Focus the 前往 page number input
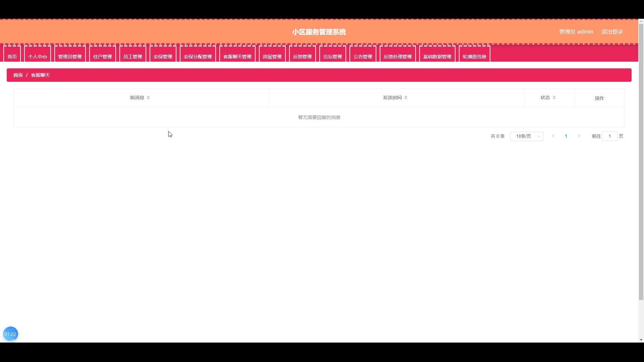 [609, 136]
